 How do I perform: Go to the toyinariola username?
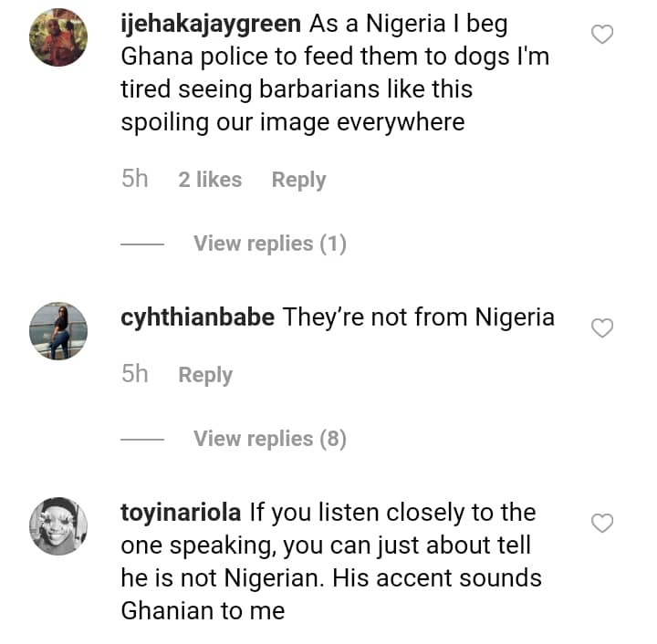182,513
